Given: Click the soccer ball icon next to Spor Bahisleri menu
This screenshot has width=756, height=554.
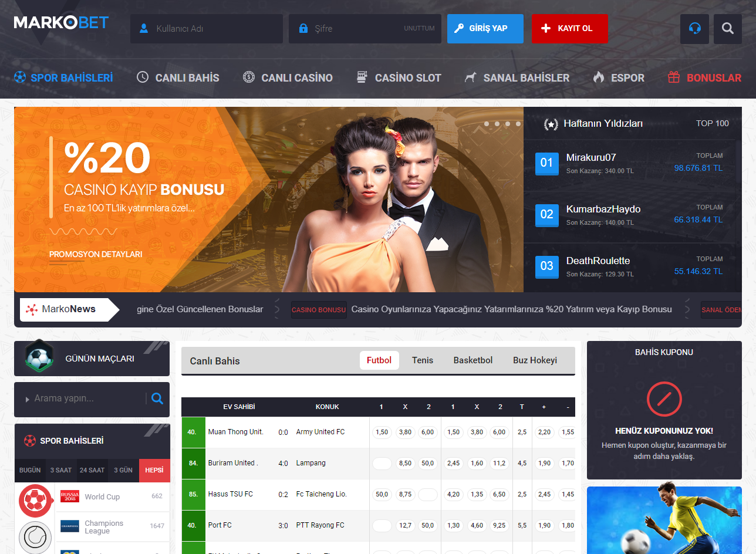Looking at the screenshot, I should pyautogui.click(x=20, y=77).
